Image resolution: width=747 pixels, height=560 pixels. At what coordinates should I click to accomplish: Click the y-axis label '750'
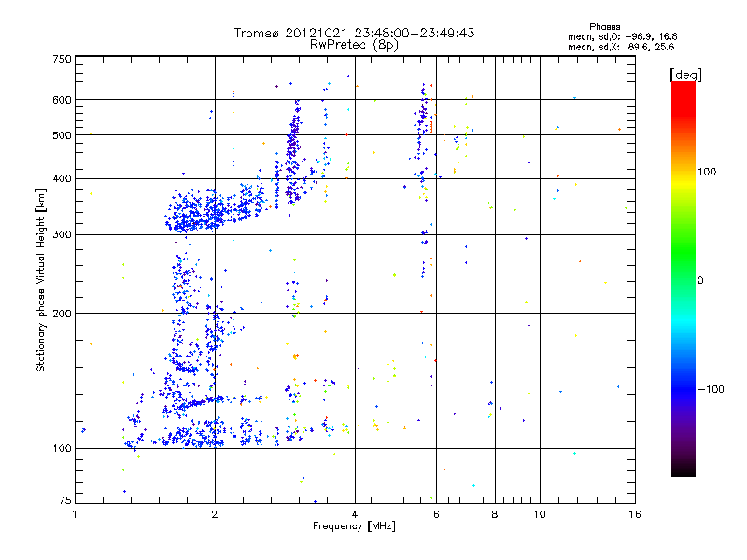62,59
